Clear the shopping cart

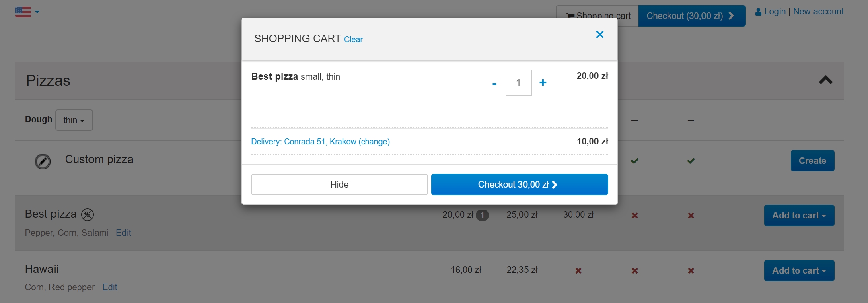click(353, 39)
